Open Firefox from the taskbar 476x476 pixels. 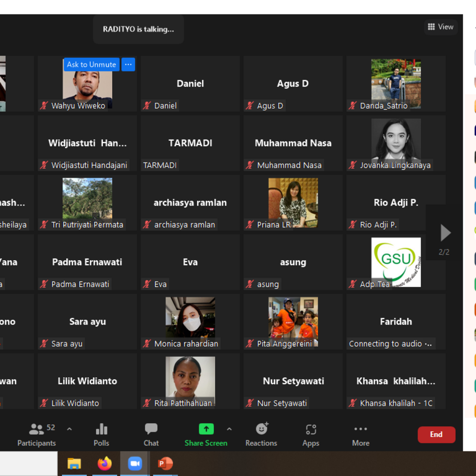[105, 463]
